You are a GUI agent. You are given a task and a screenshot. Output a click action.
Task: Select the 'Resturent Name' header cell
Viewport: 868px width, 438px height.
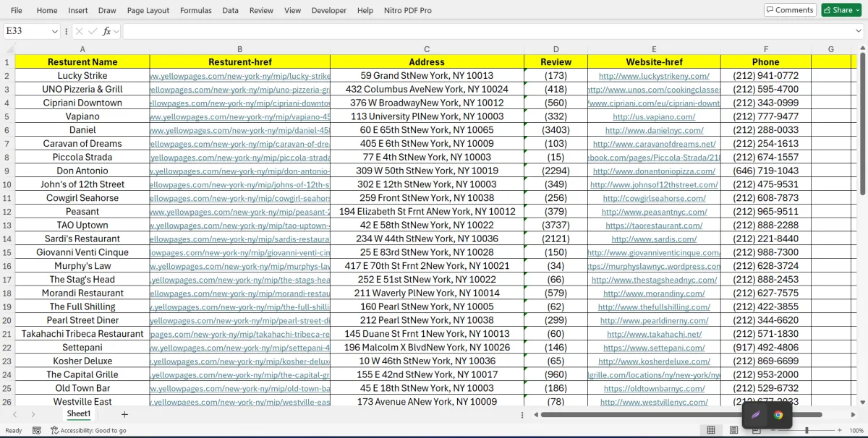coord(82,62)
